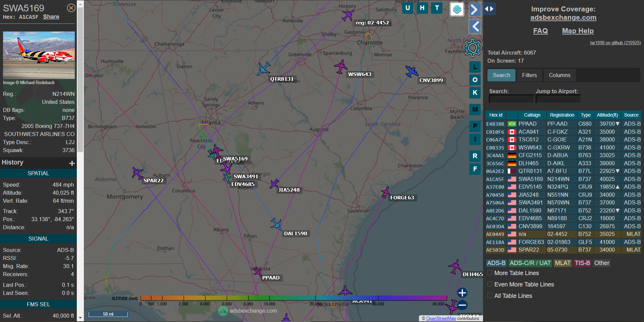Viewport: 644px width, 322px height.
Task: Toggle the I map button
Action: coord(475,139)
